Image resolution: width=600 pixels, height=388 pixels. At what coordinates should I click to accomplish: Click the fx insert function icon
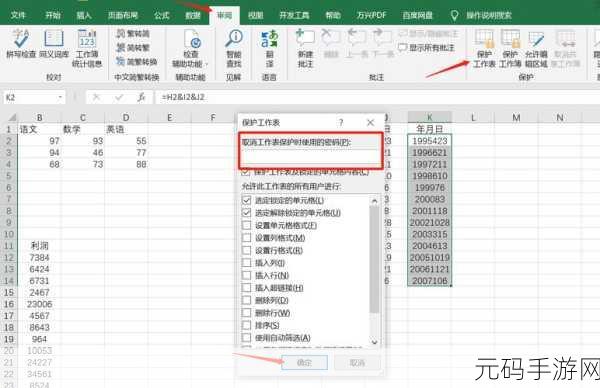(x=141, y=98)
